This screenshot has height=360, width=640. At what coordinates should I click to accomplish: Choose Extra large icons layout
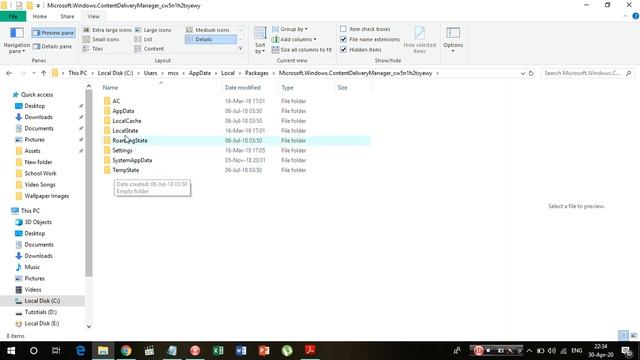pos(107,30)
